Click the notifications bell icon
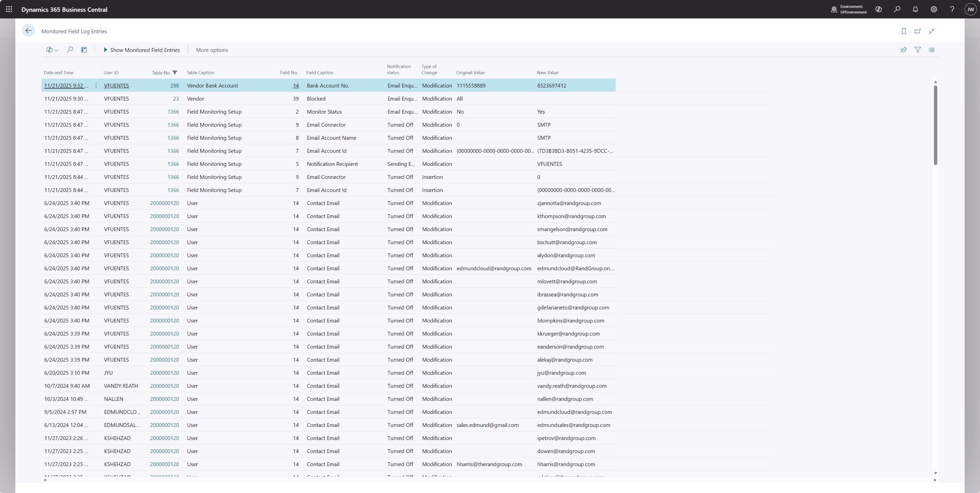This screenshot has width=980, height=493. tap(915, 9)
